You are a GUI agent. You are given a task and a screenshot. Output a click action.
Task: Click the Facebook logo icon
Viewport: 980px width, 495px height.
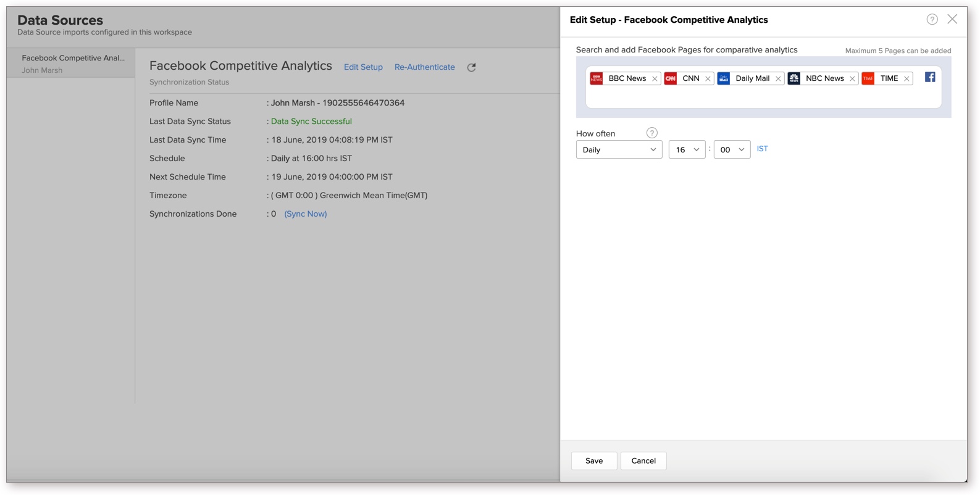click(x=930, y=77)
